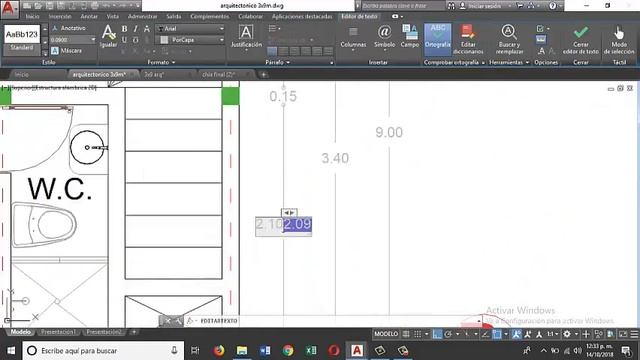The width and height of the screenshot is (640, 360).
Task: Open Chrome from the taskbar
Action: coord(288,350)
